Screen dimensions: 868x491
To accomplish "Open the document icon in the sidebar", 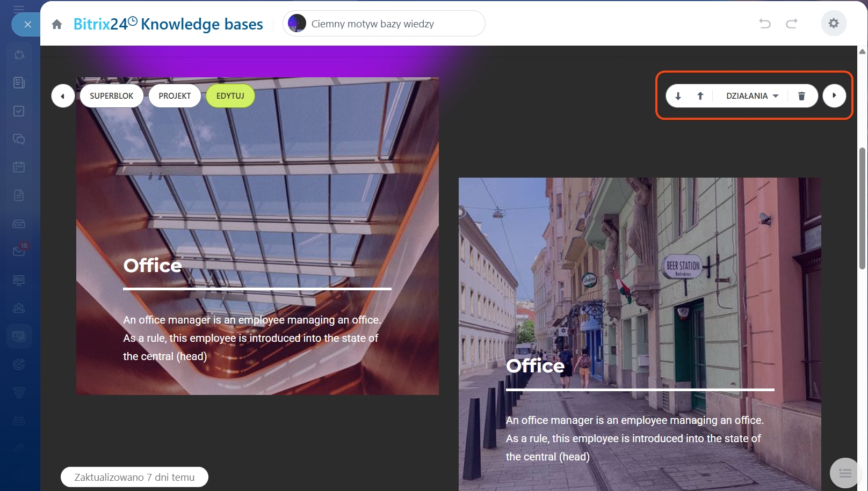I will point(19,195).
